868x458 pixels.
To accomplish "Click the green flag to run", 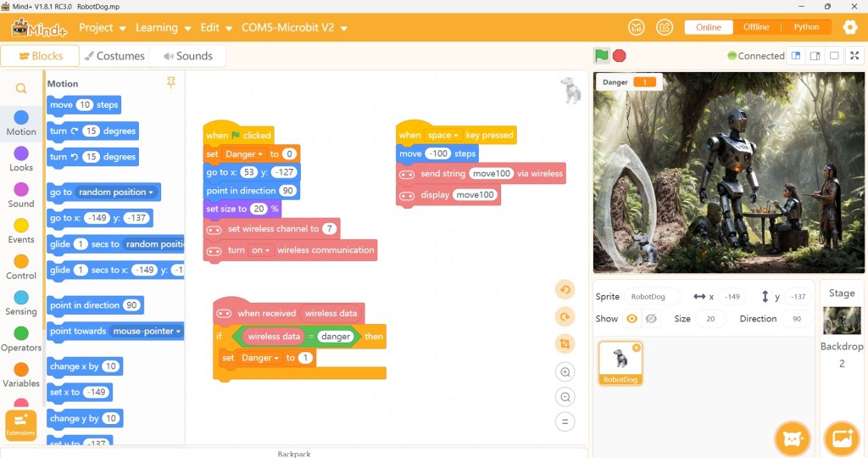I will [601, 56].
